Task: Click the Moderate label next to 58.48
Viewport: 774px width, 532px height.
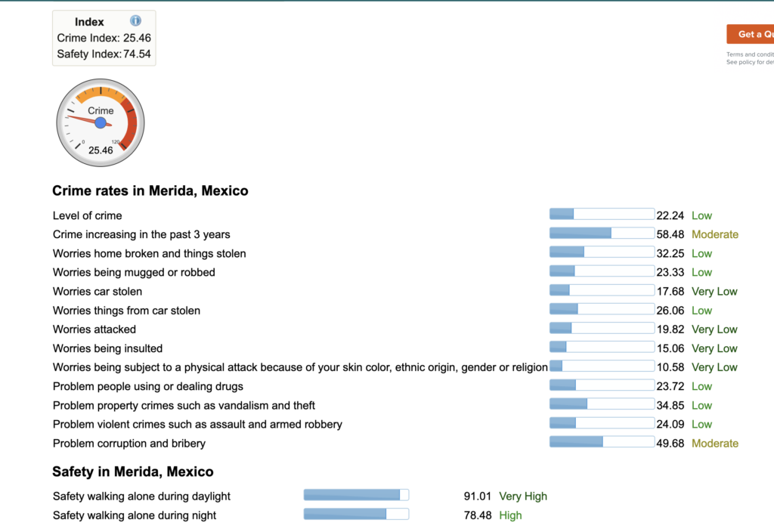Action: click(715, 234)
